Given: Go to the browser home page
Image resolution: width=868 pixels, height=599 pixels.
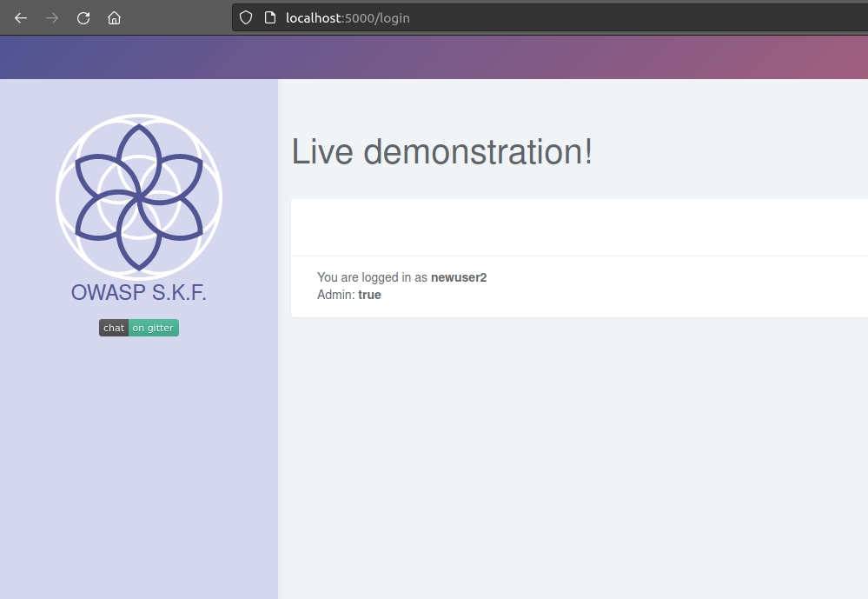Looking at the screenshot, I should [x=114, y=17].
